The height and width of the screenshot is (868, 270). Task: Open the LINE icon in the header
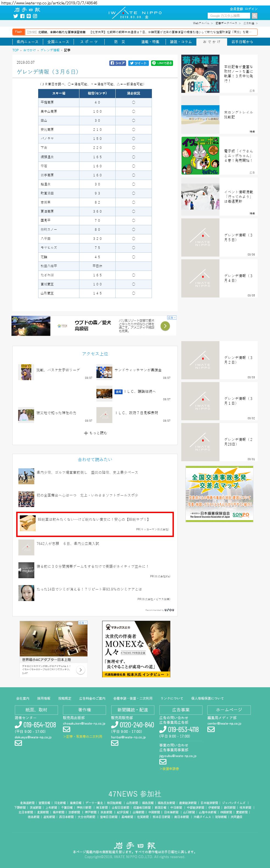coord(29,16)
